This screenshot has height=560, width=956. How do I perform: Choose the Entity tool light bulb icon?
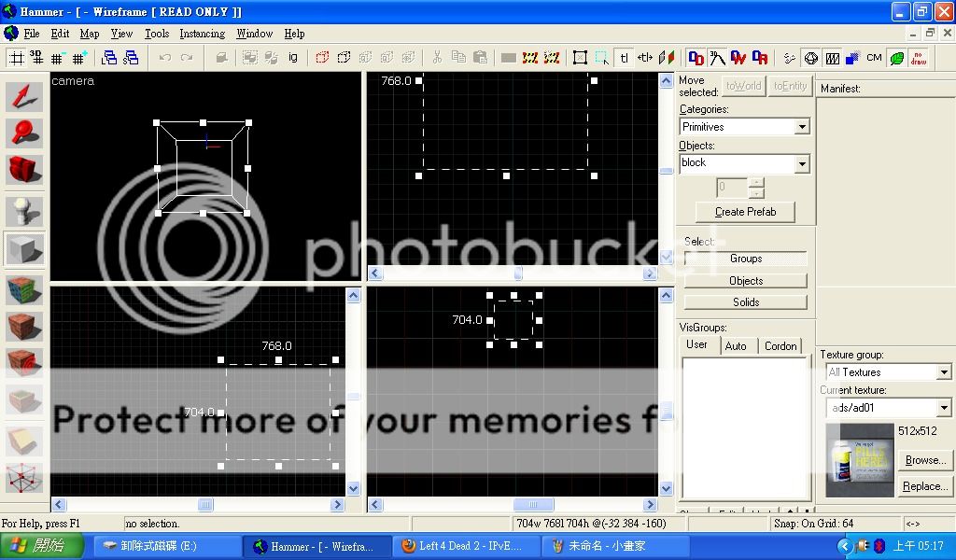[x=25, y=212]
